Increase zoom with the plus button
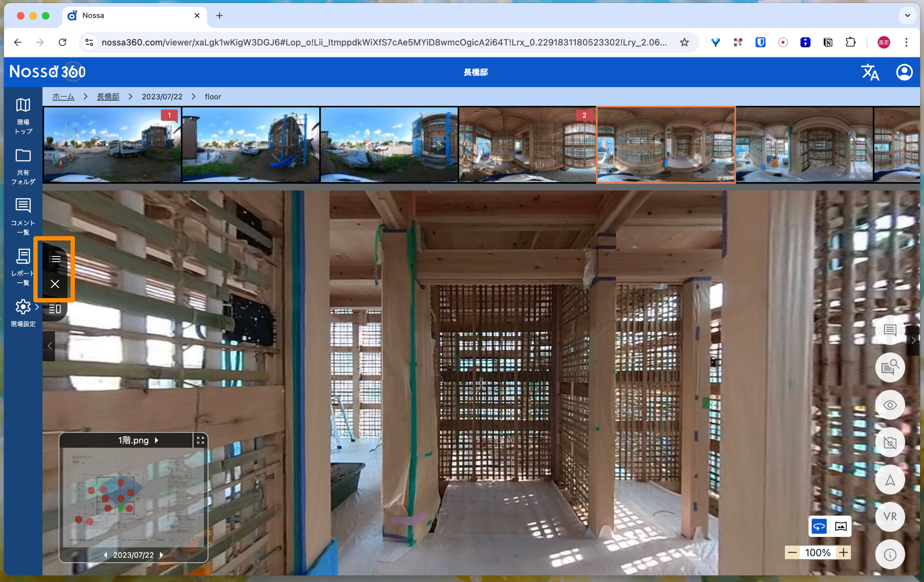 pos(843,552)
